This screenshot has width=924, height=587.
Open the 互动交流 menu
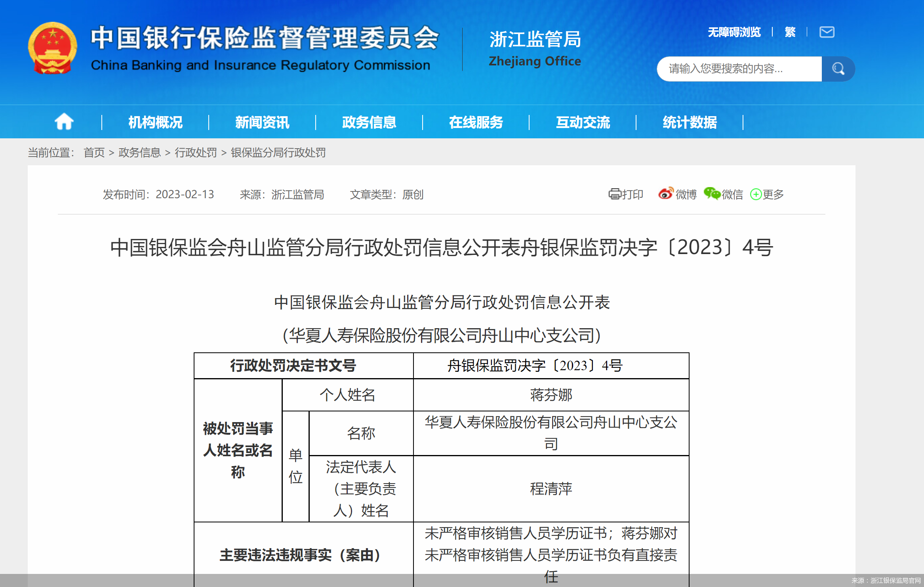click(583, 122)
